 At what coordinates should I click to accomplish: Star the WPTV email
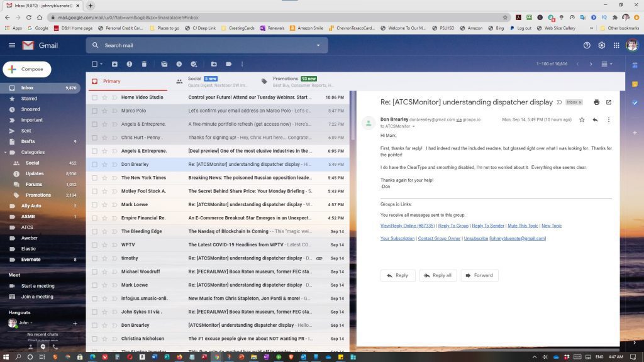pos(105,245)
